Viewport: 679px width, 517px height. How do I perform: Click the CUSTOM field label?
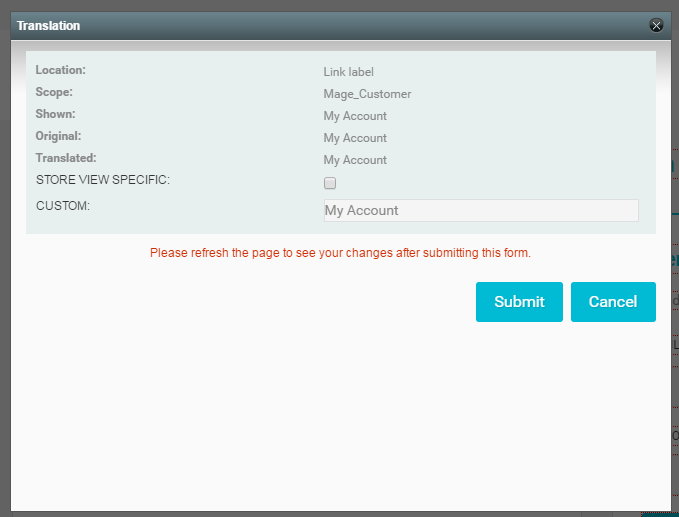pyautogui.click(x=63, y=206)
